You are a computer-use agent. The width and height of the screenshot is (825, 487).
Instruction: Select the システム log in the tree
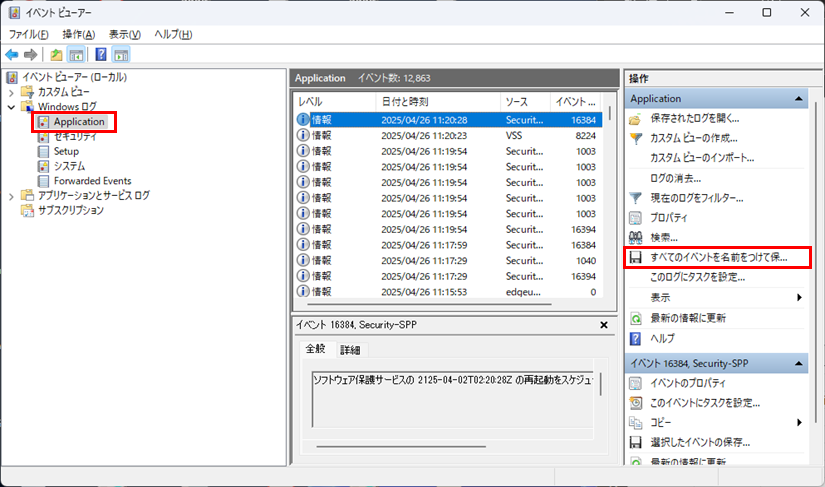tap(69, 166)
